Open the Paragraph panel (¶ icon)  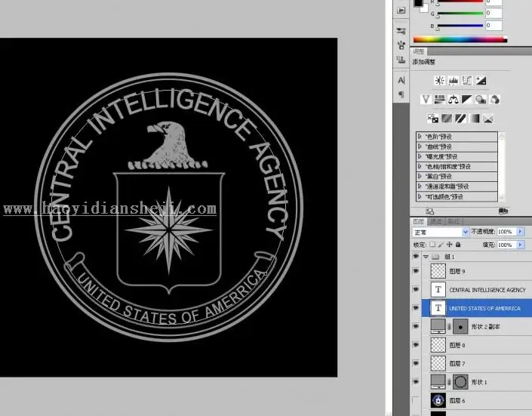(401, 94)
